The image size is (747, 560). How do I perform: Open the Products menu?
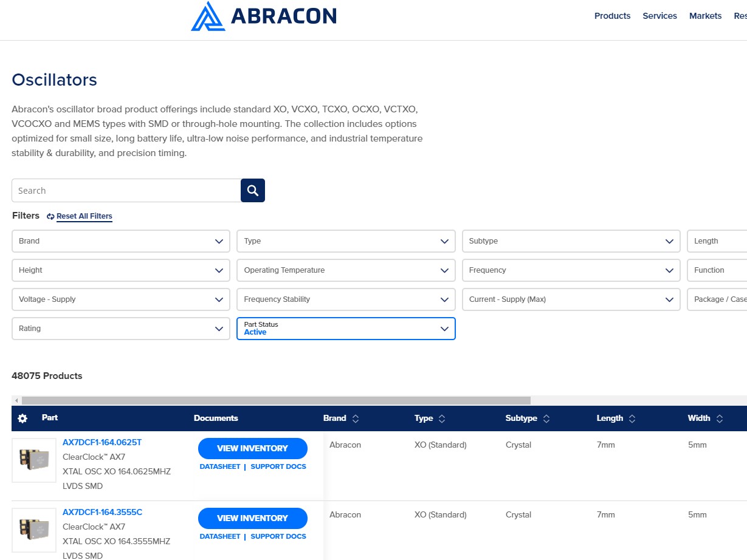pos(612,16)
